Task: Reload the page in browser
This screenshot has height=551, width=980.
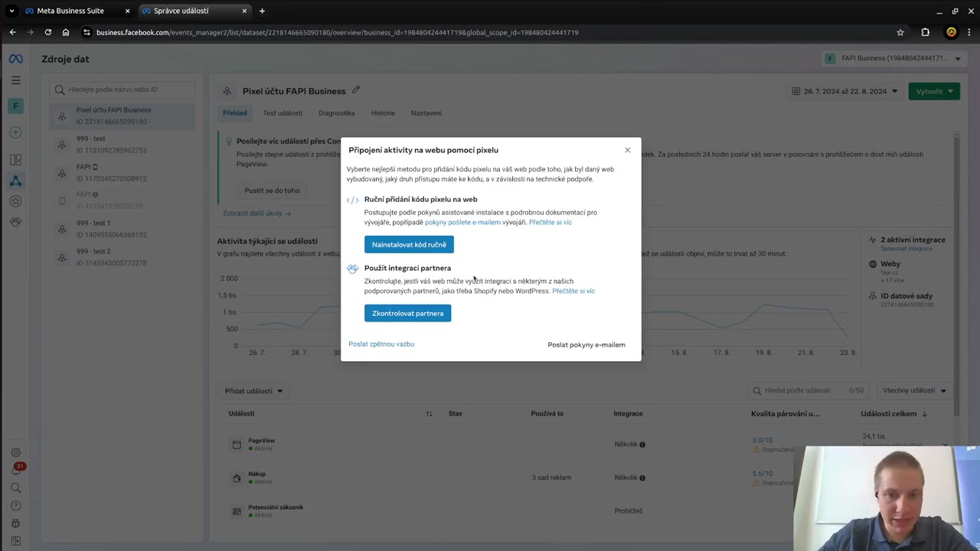Action: [47, 32]
